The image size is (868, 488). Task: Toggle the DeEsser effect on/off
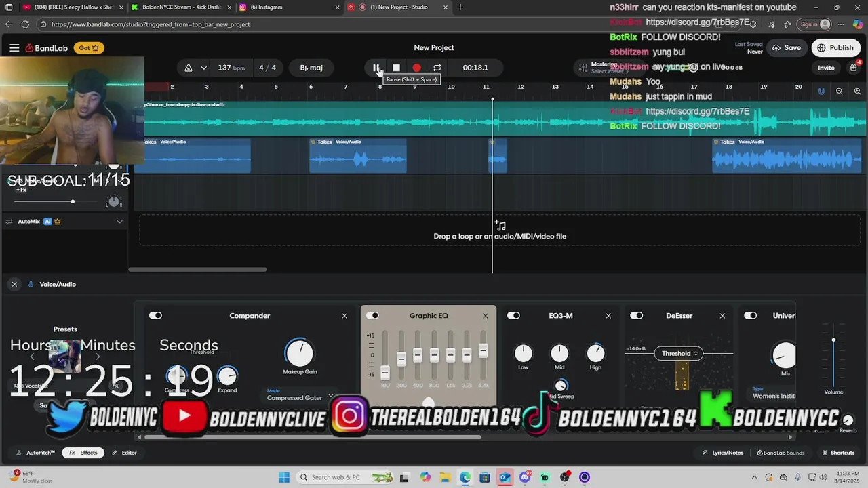coord(636,316)
